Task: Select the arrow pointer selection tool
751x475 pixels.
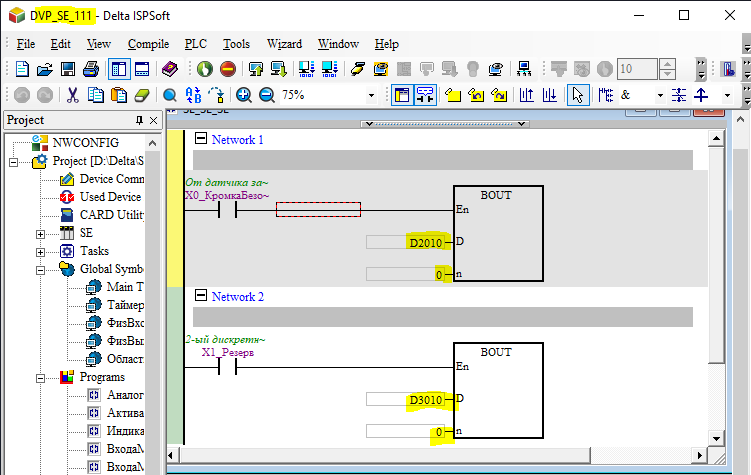Action: tap(578, 95)
